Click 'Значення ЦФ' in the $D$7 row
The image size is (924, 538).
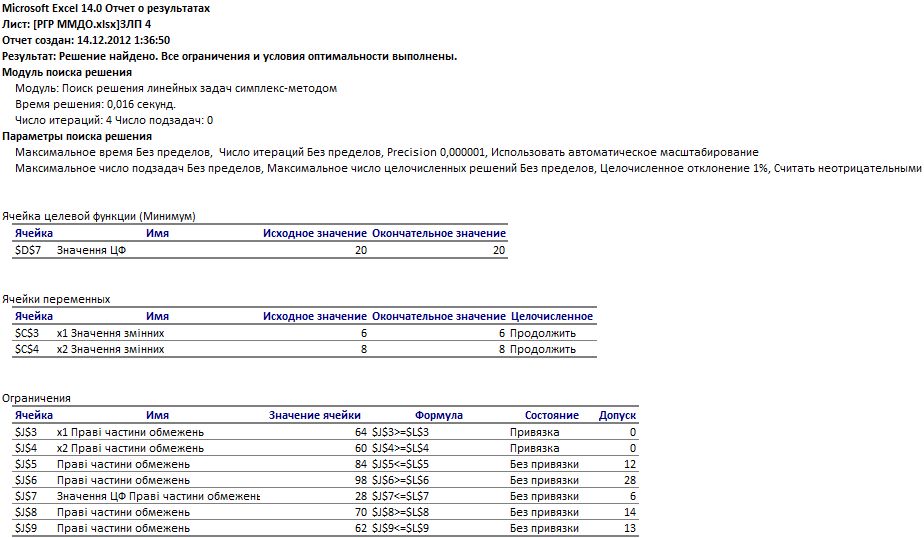coord(91,250)
